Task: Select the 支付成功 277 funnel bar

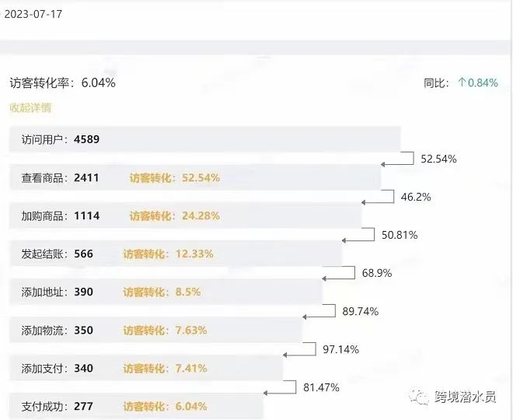Action: click(x=136, y=406)
